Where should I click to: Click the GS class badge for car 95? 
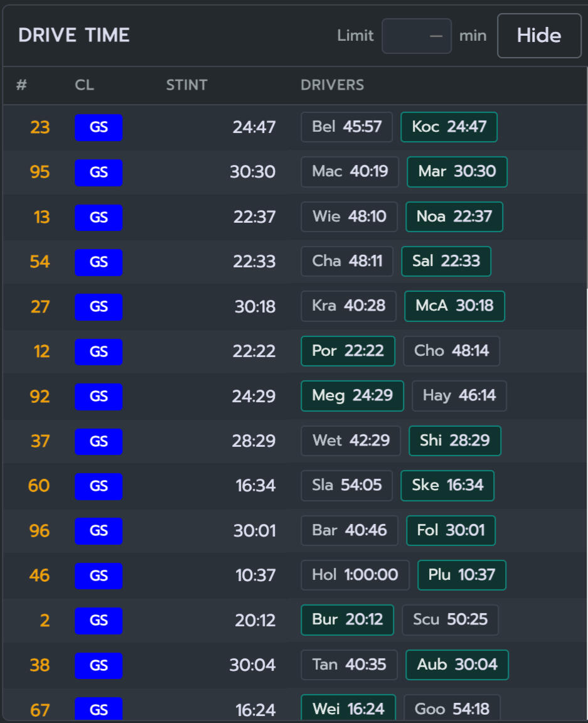(x=99, y=173)
